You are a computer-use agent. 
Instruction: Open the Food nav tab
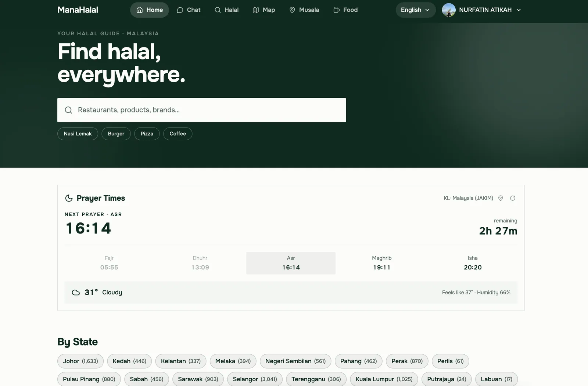[x=345, y=10]
